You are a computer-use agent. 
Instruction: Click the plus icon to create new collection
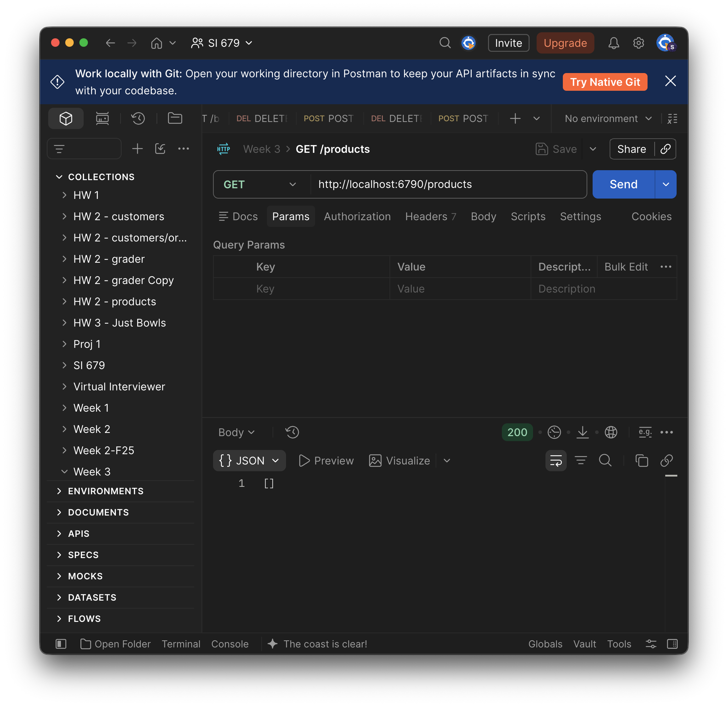coord(138,149)
